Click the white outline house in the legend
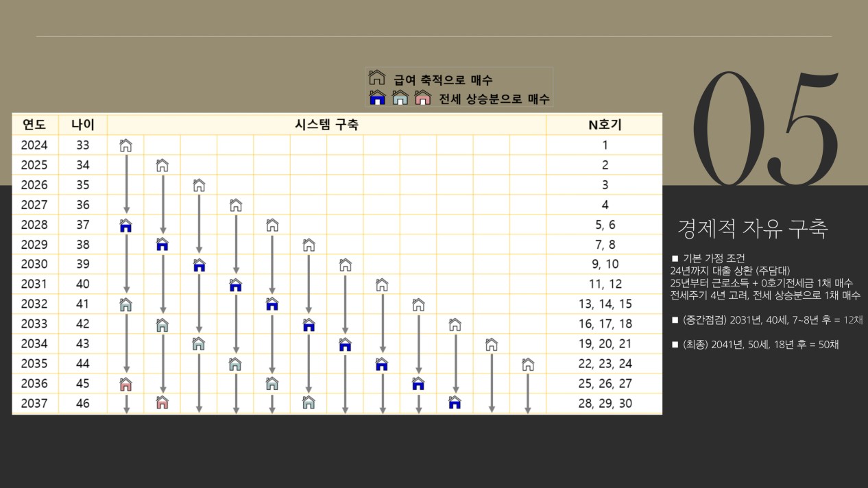This screenshot has height=488, width=868. [377, 78]
